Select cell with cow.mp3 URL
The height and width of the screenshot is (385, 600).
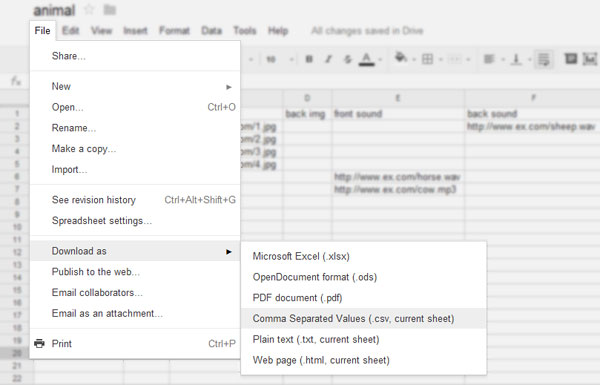click(x=398, y=189)
